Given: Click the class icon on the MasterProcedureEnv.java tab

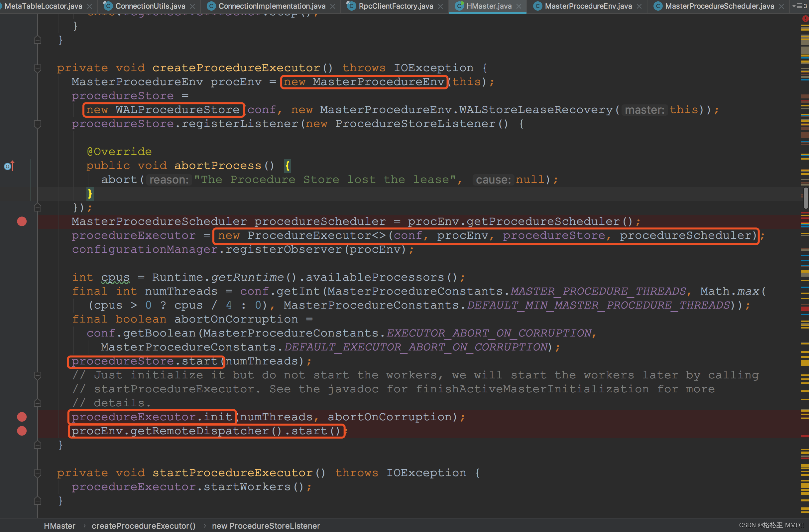Looking at the screenshot, I should pos(537,6).
